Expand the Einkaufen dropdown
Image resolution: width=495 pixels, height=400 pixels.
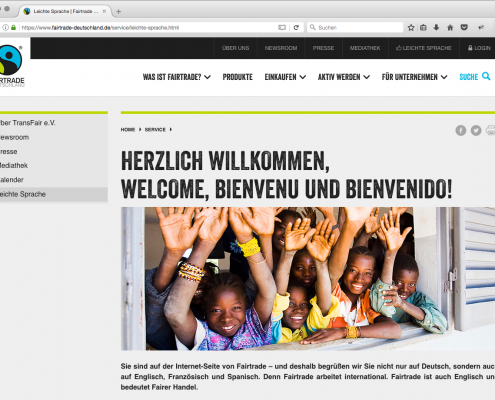[285, 77]
